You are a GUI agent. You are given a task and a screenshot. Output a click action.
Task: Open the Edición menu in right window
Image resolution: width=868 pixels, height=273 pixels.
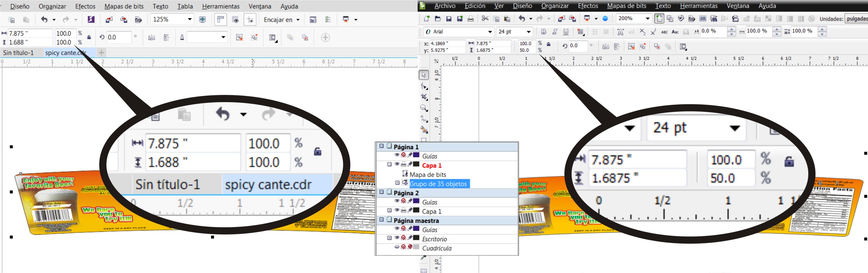coord(475,6)
